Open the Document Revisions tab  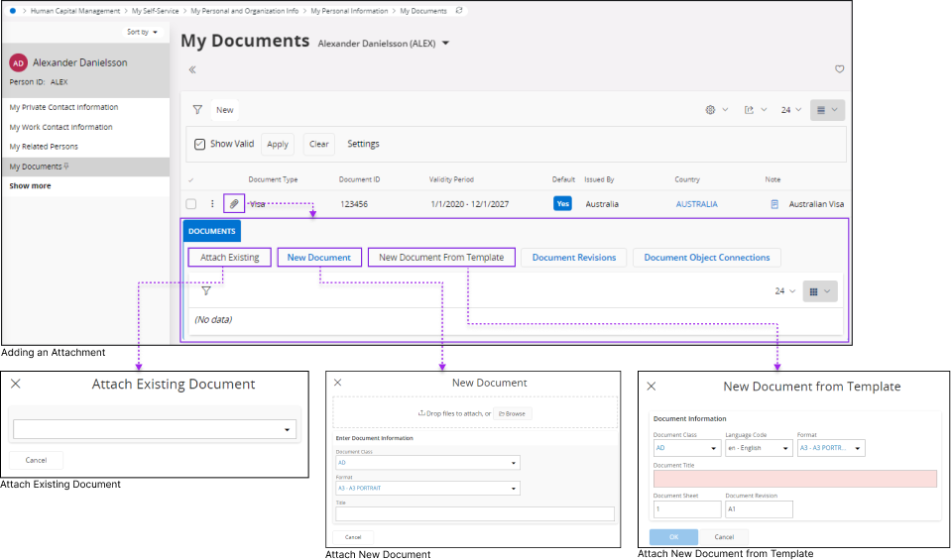pyautogui.click(x=573, y=258)
